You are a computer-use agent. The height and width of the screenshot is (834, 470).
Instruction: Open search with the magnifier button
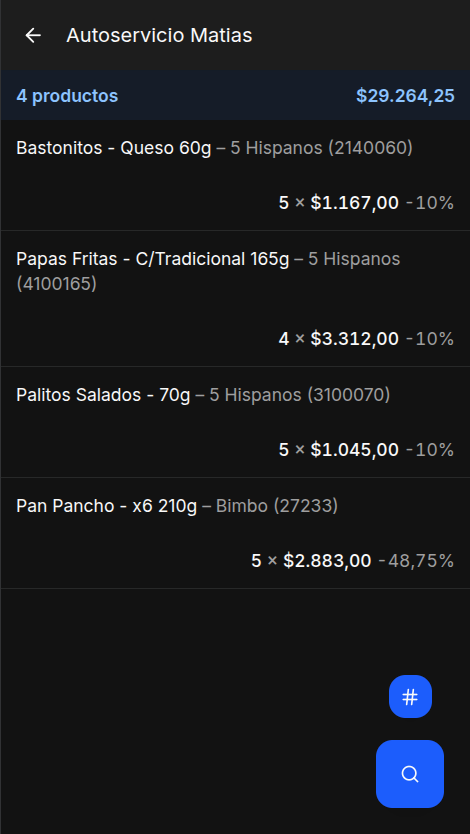point(410,774)
